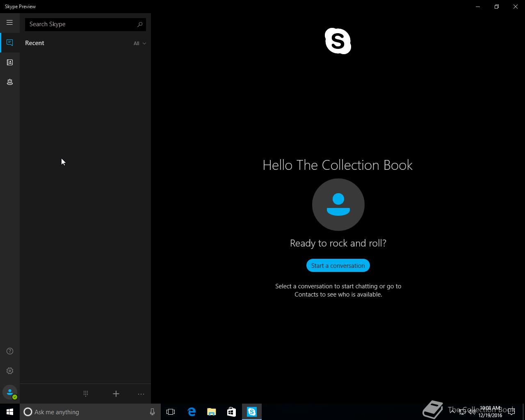Restore down the Skype Preview window

[x=497, y=7]
